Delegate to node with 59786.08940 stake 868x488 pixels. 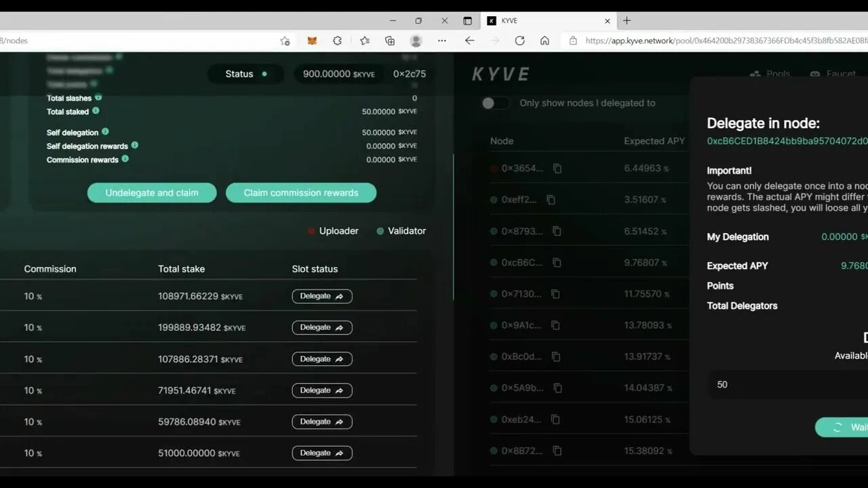[322, 422]
